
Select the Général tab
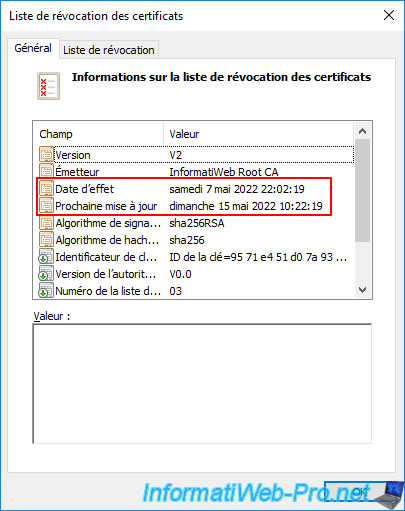pos(33,48)
